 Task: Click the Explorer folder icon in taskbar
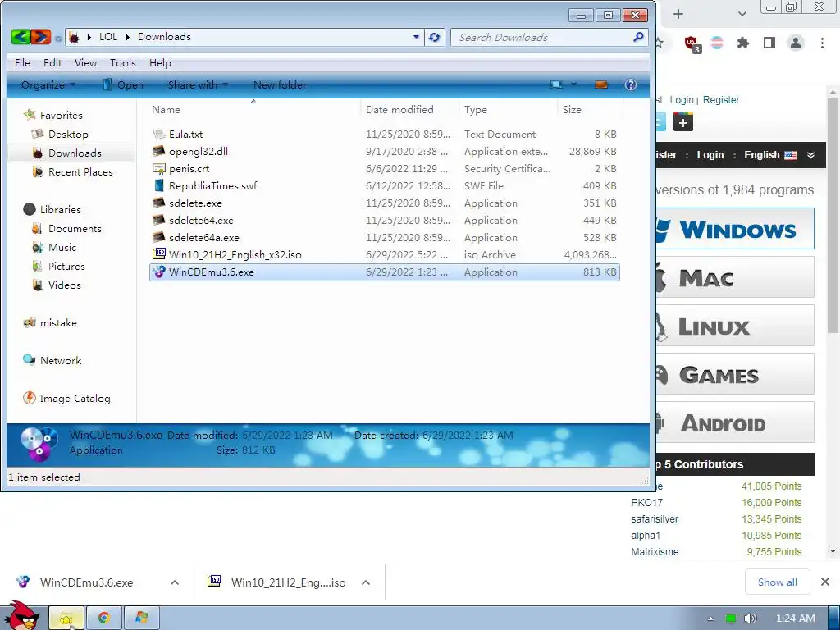pyautogui.click(x=66, y=619)
